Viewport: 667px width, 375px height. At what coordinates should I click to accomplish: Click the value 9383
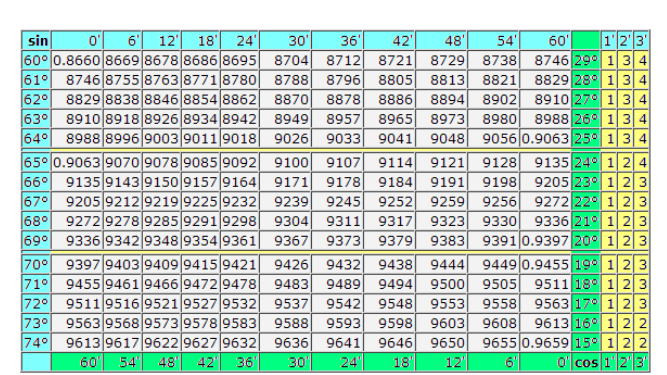click(441, 241)
